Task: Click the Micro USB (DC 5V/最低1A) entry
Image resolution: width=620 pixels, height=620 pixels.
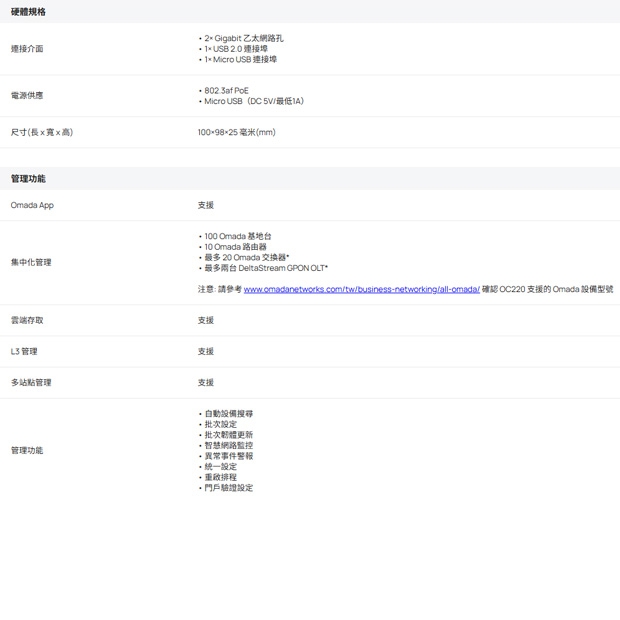Action: tap(254, 101)
